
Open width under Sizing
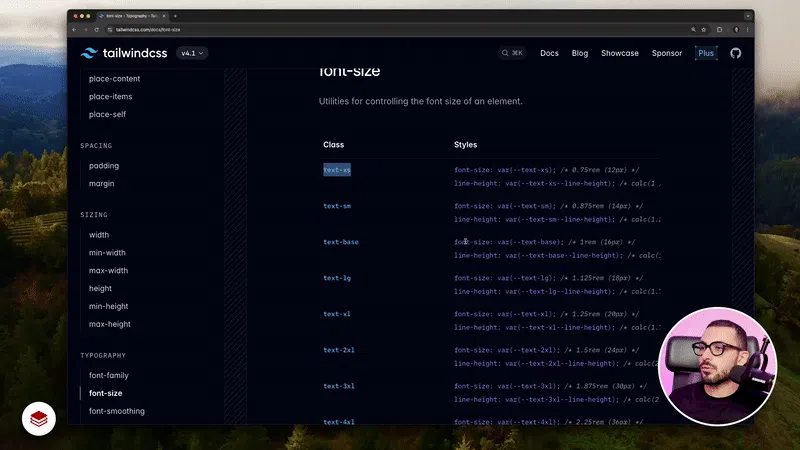(x=99, y=235)
